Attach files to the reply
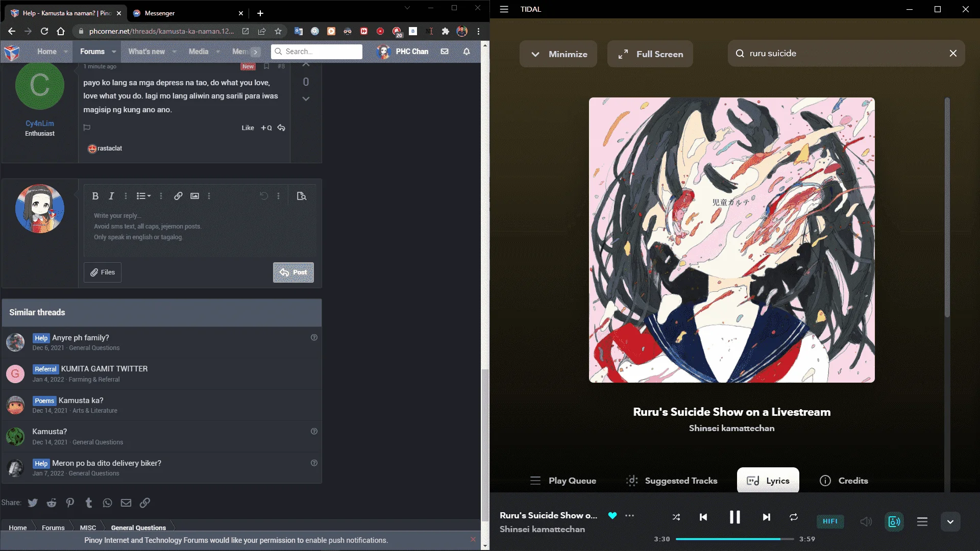Viewport: 980px width, 551px height. 103,272
